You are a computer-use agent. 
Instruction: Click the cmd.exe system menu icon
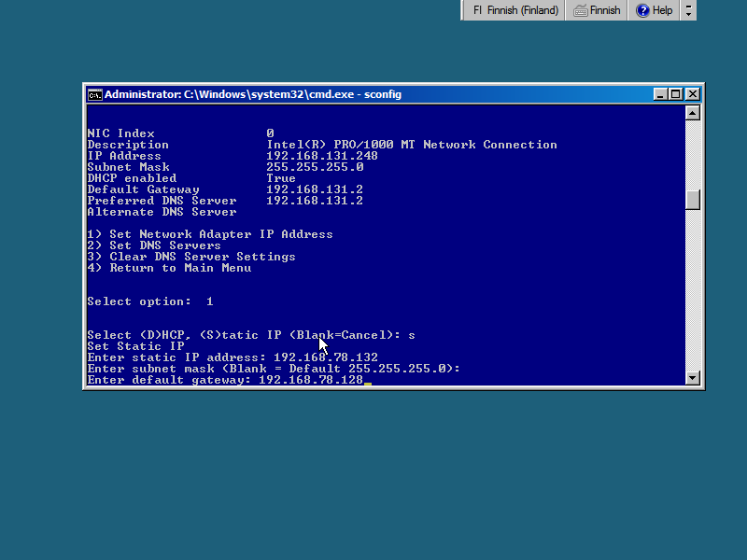pyautogui.click(x=94, y=94)
